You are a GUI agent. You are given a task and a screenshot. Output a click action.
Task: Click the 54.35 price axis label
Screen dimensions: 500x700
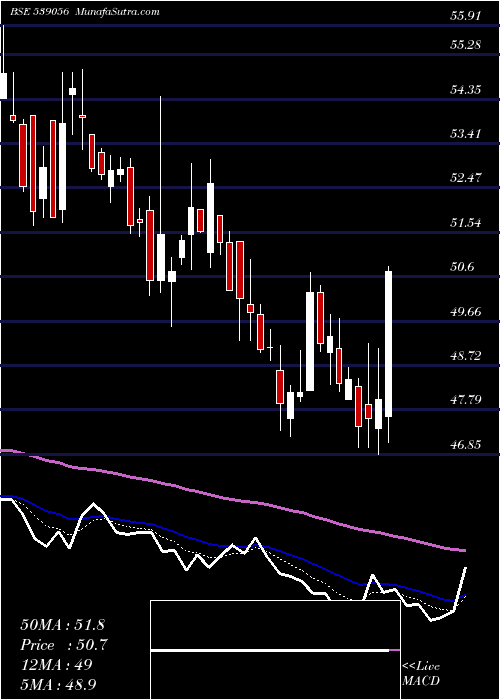pyautogui.click(x=466, y=90)
